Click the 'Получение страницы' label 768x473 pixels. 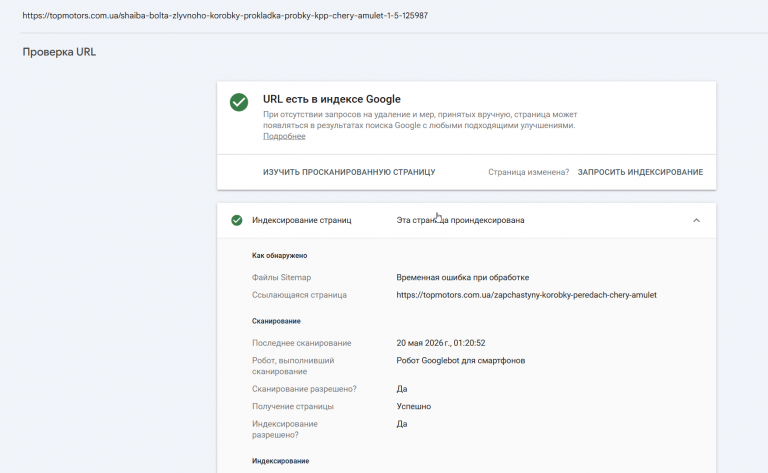tap(293, 406)
